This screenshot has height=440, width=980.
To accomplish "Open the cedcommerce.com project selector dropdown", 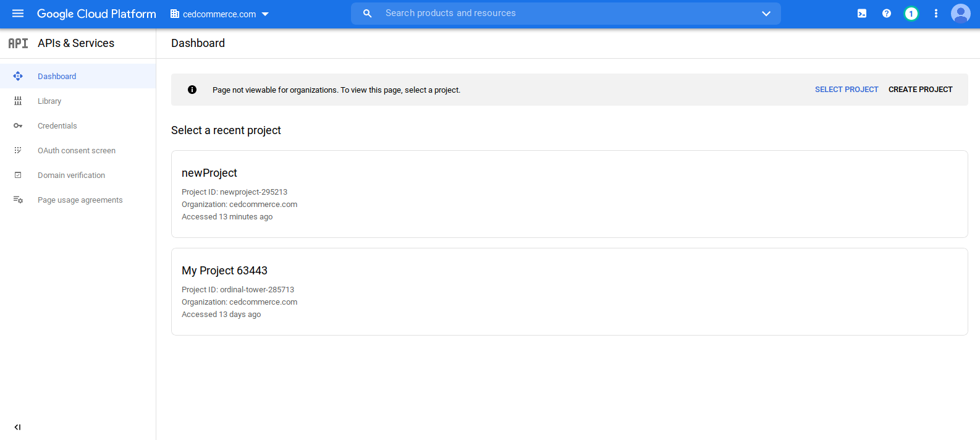I will tap(220, 14).
